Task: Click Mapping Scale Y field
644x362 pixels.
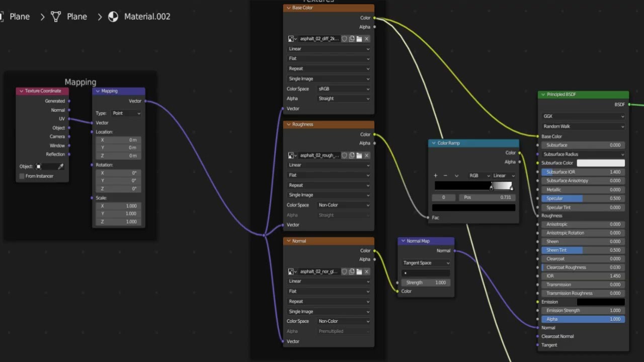Action: (118, 214)
